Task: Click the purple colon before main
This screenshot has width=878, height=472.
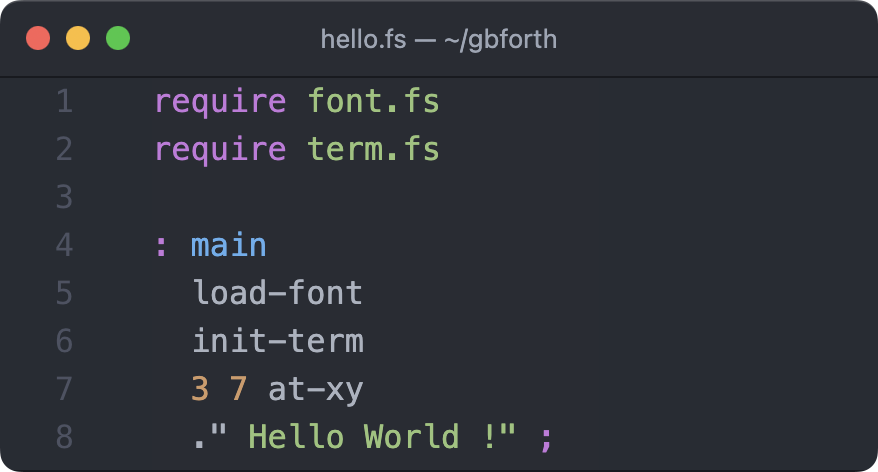Action: [162, 246]
